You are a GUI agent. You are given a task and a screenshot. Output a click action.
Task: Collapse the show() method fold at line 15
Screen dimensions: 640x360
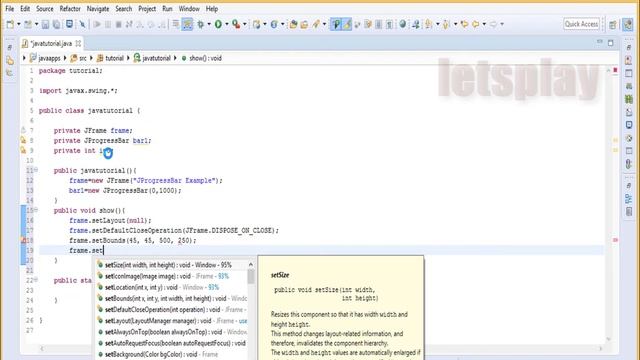tap(36, 210)
